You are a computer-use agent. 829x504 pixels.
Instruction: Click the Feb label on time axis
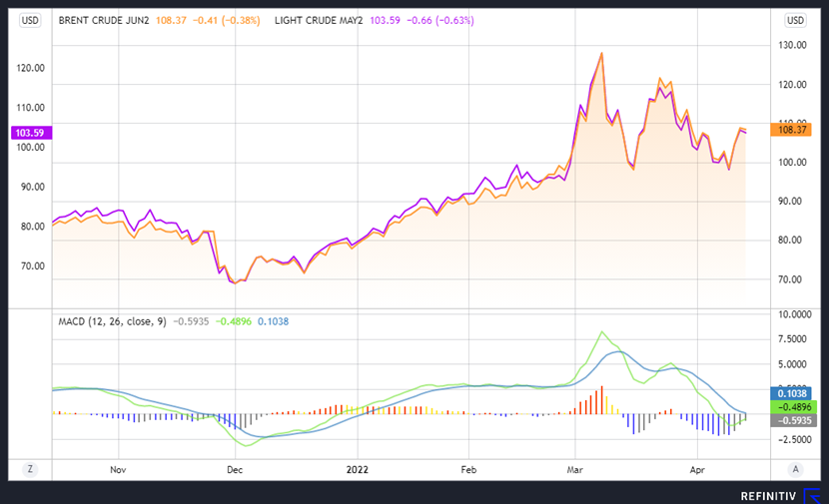coord(468,470)
